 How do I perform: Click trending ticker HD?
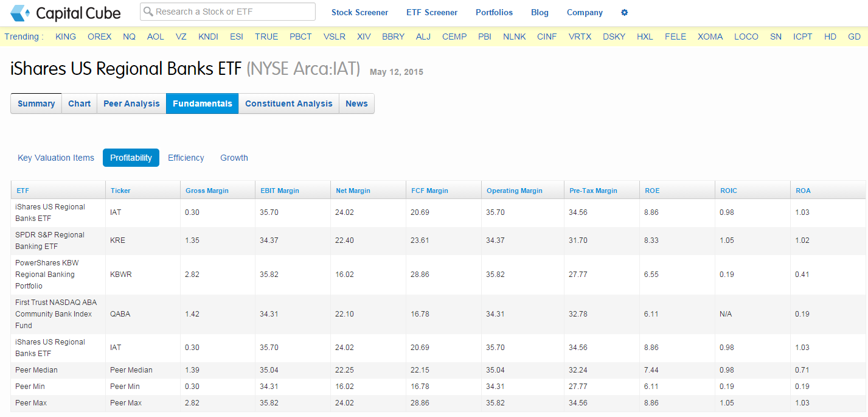(830, 37)
